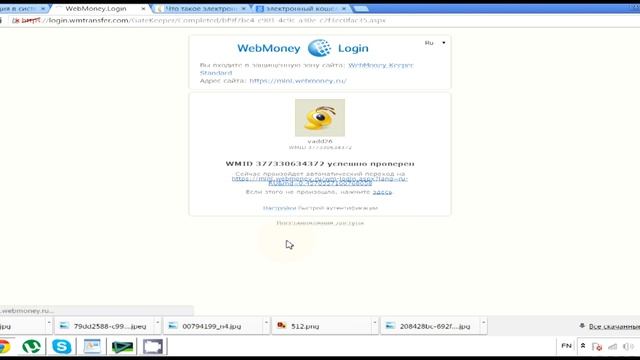Click the EN language indicator in tray

coord(567,346)
